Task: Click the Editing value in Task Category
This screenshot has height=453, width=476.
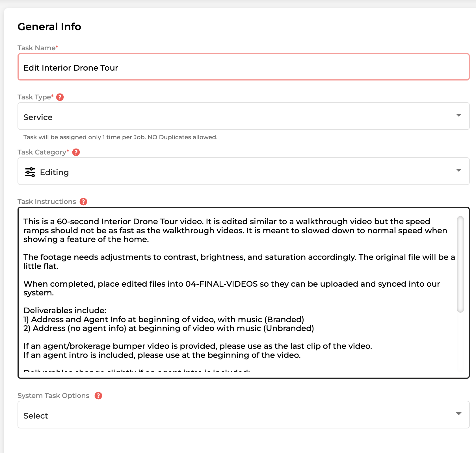Action: coord(54,172)
